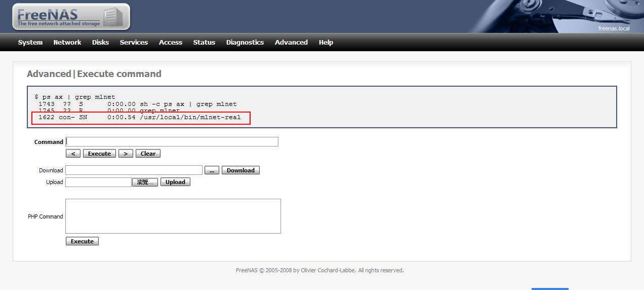Click the previous command '<' button

(73, 154)
